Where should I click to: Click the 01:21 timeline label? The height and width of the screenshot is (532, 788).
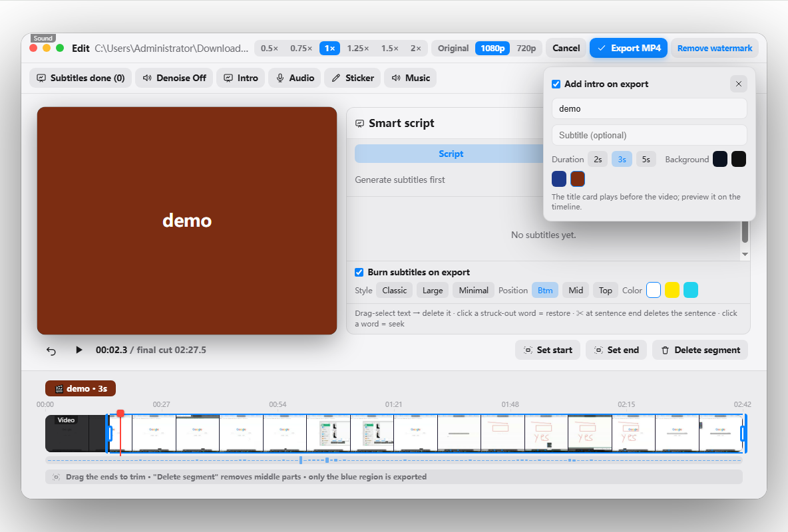coord(393,404)
